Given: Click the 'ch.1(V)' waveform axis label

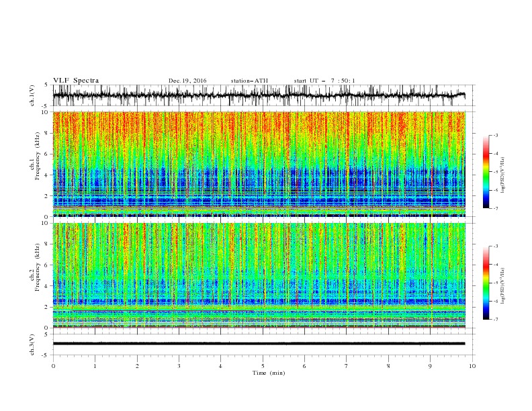Looking at the screenshot, I should click(32, 95).
